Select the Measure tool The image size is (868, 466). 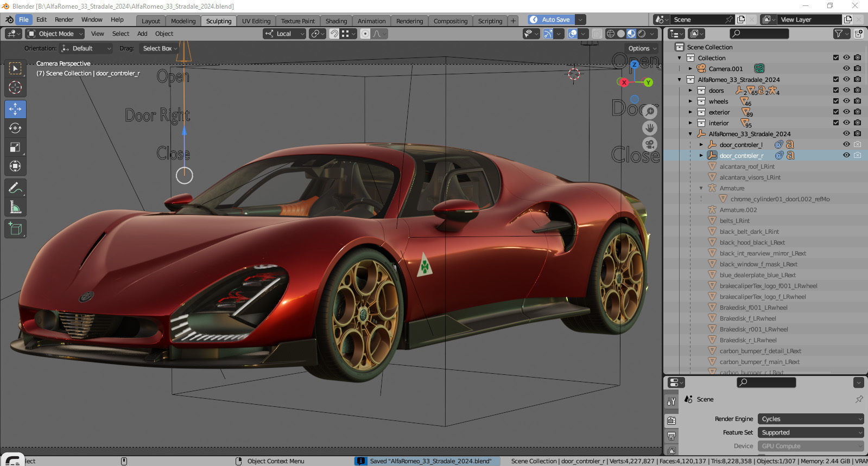click(15, 207)
